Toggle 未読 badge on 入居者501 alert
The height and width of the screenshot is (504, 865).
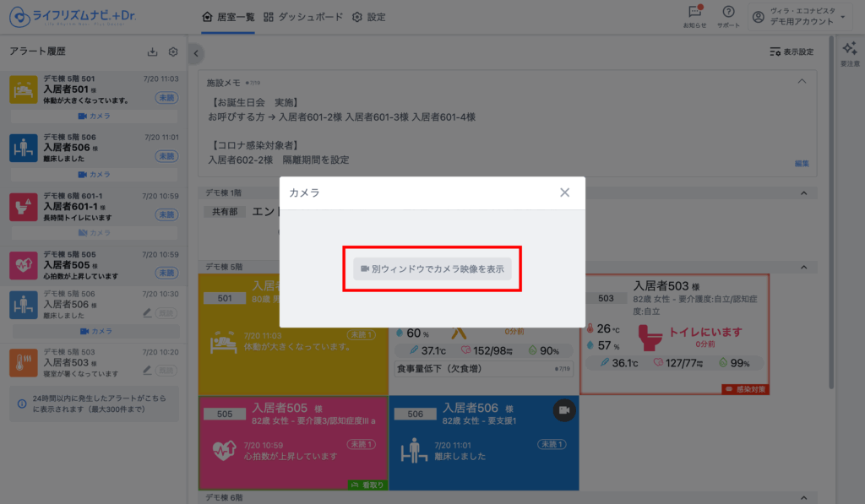pos(166,99)
